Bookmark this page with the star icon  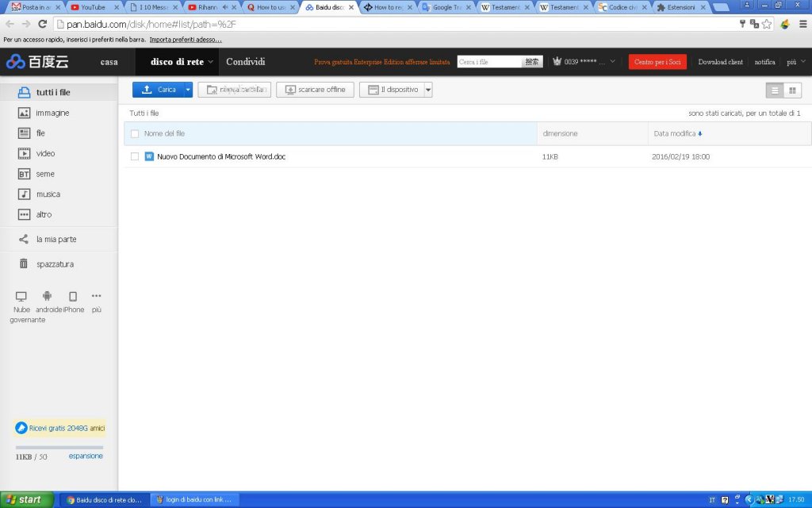(x=767, y=24)
